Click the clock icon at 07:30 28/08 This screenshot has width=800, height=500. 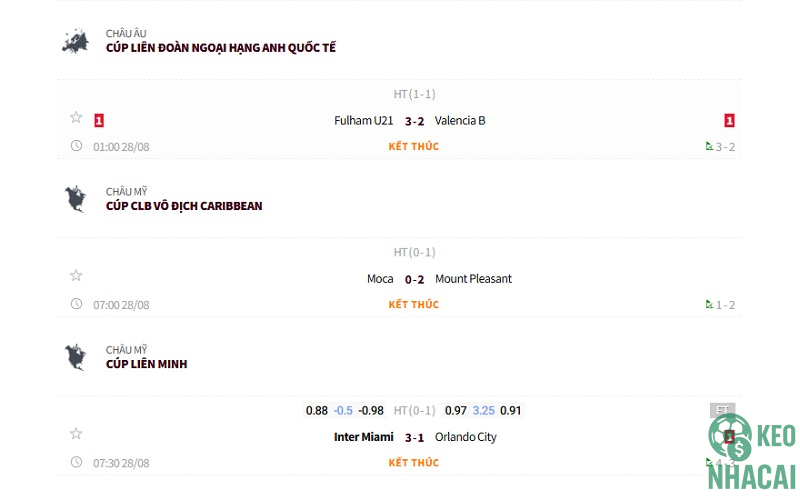pyautogui.click(x=76, y=462)
